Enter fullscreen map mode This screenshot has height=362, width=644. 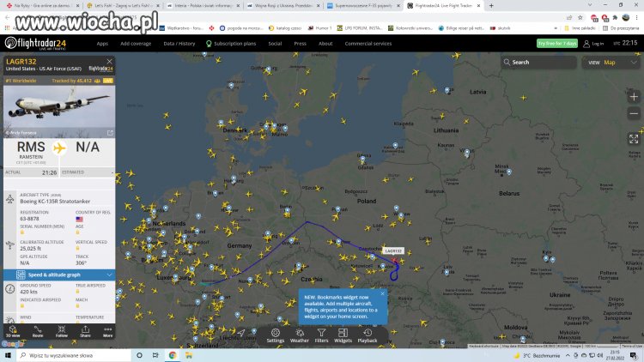(634, 139)
